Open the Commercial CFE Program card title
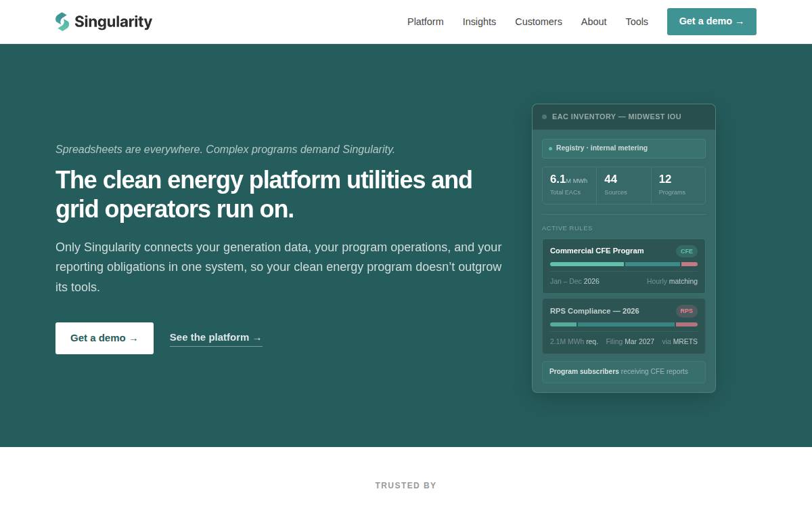The image size is (812, 508). coord(597,251)
